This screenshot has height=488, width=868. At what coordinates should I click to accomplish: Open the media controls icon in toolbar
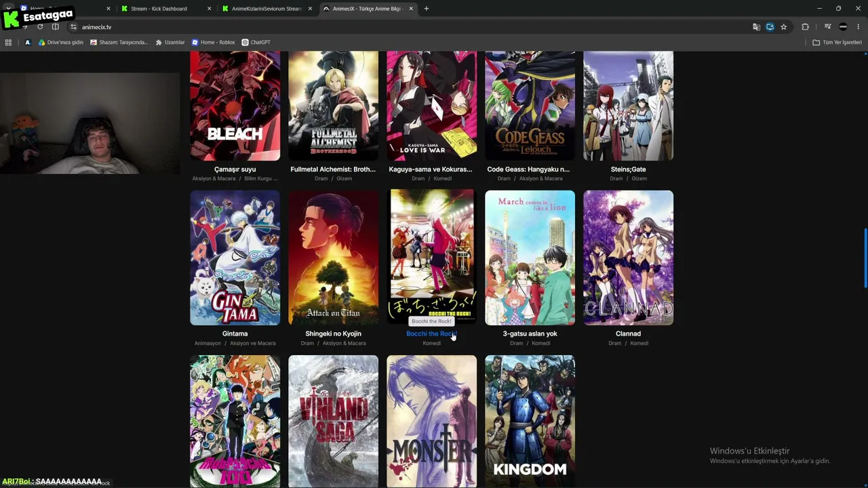[828, 27]
